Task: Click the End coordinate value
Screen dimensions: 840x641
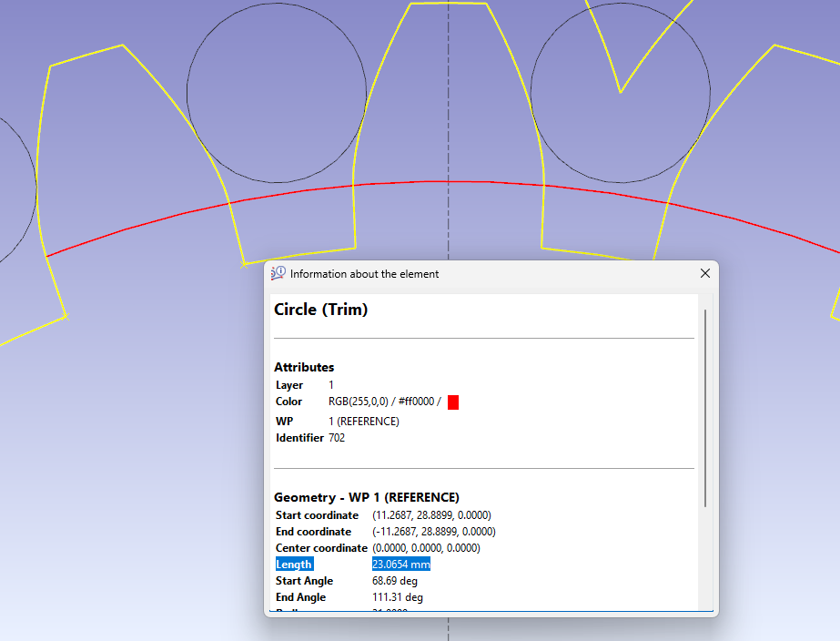Action: pos(433,532)
